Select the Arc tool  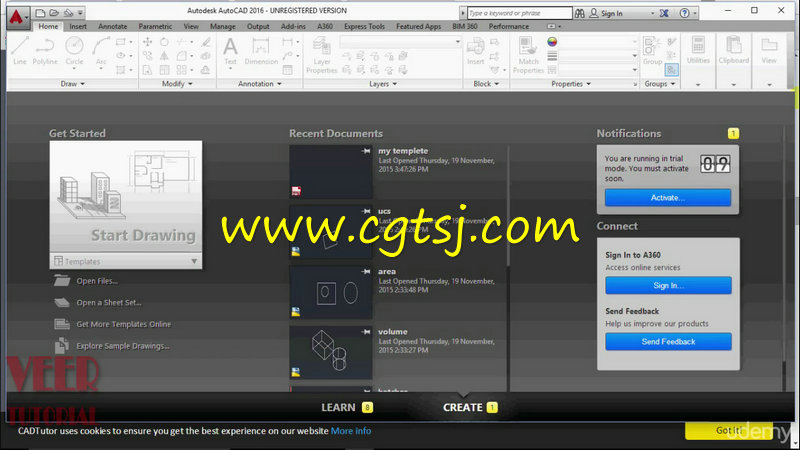[x=101, y=51]
